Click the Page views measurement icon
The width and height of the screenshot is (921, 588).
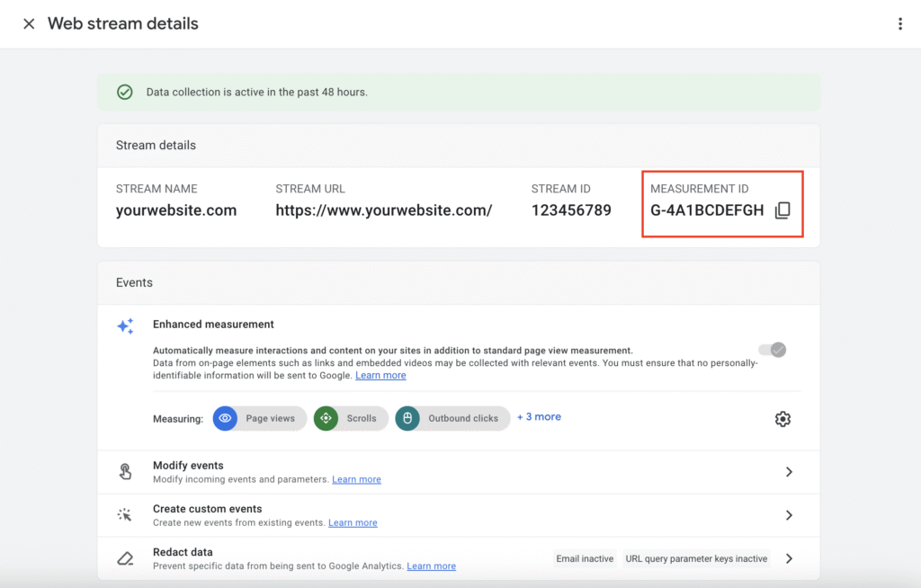[225, 418]
